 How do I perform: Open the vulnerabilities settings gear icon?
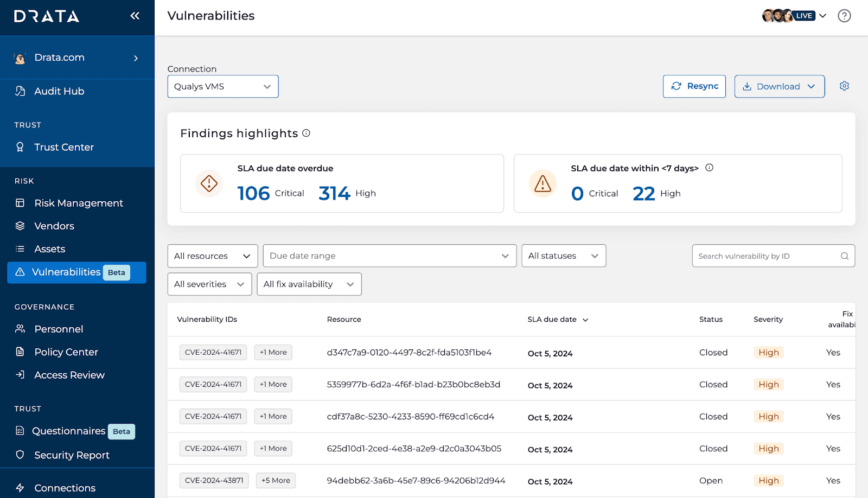pyautogui.click(x=844, y=86)
